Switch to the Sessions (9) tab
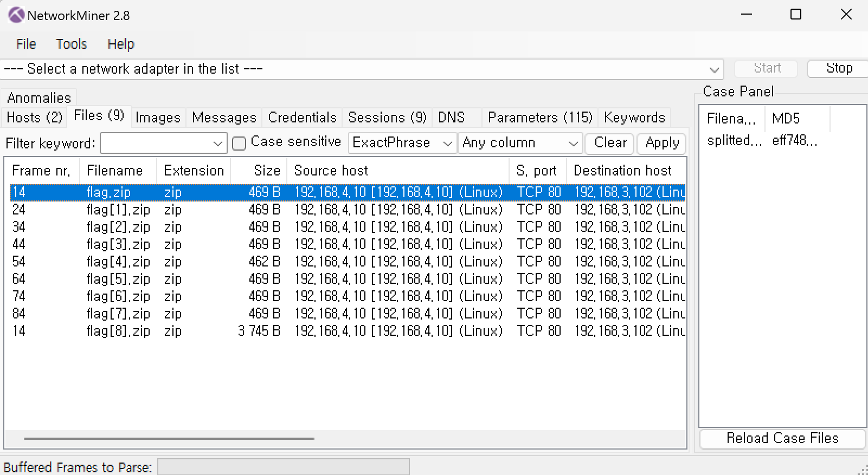The height and width of the screenshot is (475, 868). pos(387,118)
